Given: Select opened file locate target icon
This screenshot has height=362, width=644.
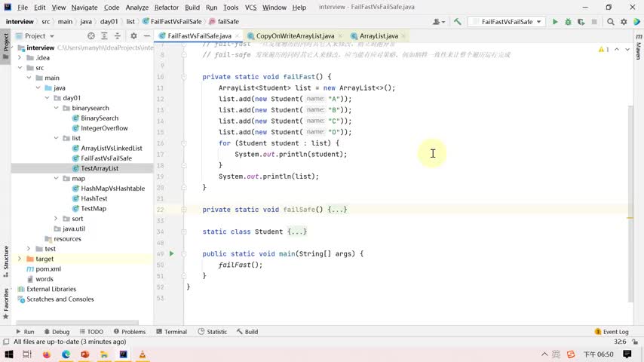Looking at the screenshot, I should (91, 36).
